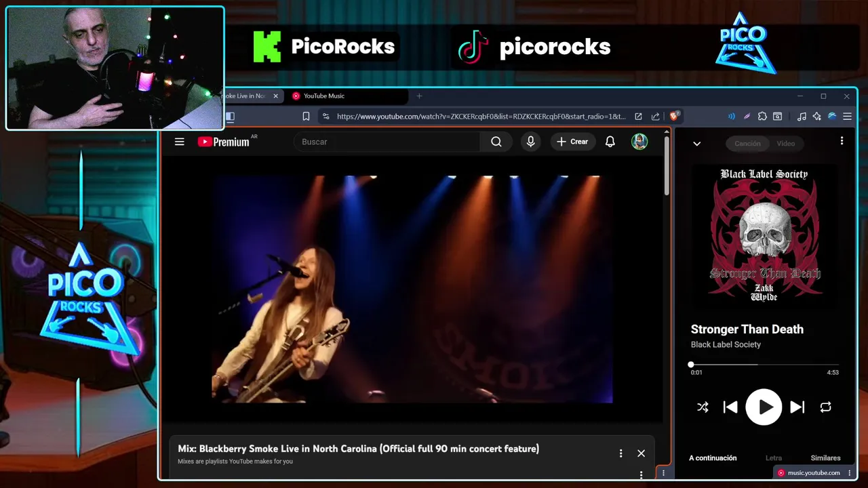
Task: Bookmark this page with bookmark icon
Action: [x=306, y=117]
